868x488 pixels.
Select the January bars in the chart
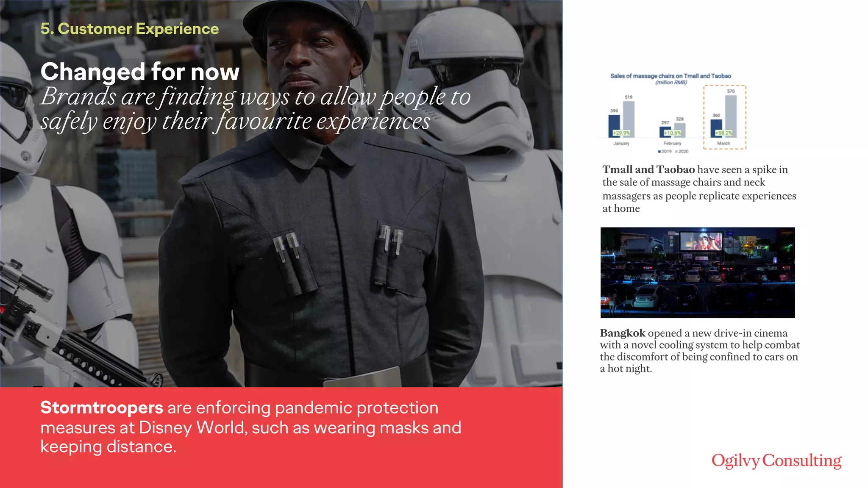[621, 119]
